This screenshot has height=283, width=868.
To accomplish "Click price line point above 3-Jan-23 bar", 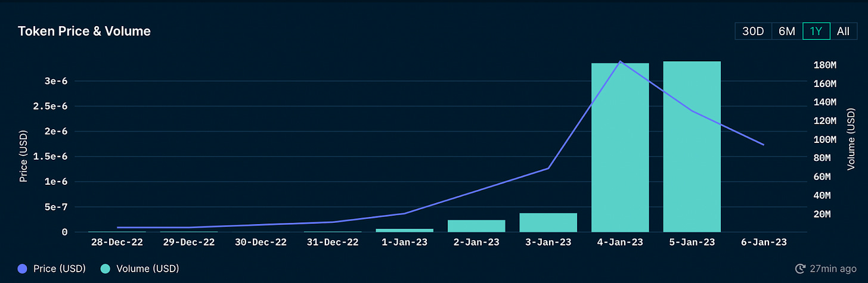I will coord(548,169).
